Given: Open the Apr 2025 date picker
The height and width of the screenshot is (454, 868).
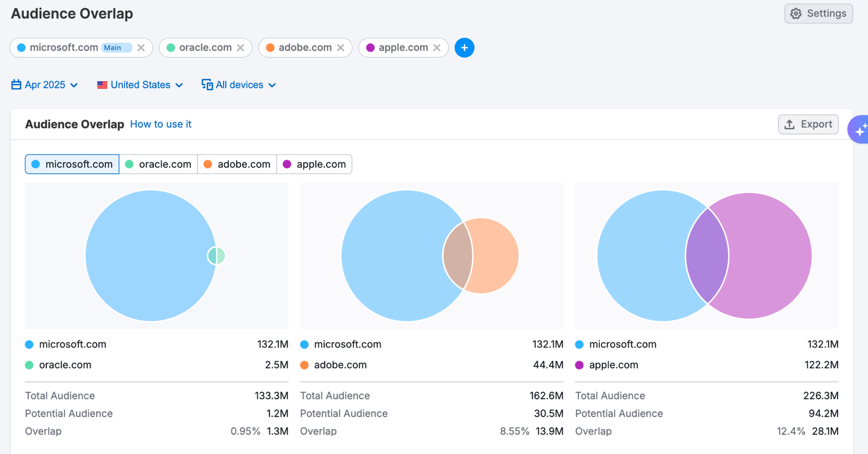Looking at the screenshot, I should click(44, 85).
